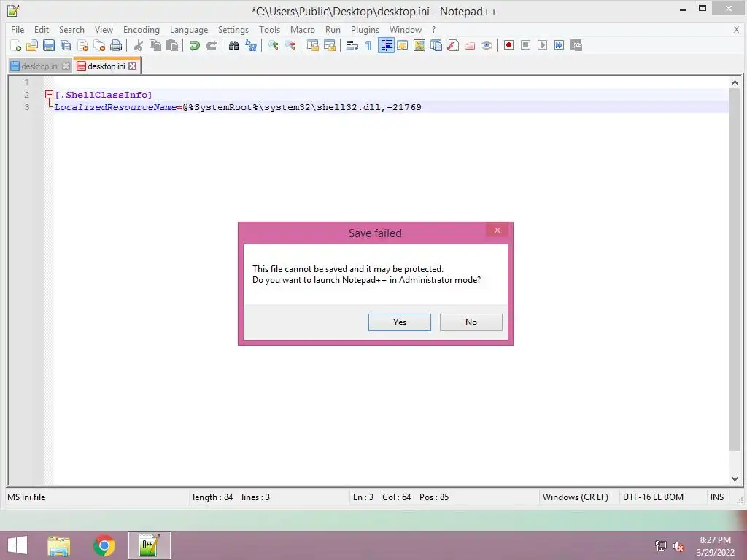The width and height of the screenshot is (747, 560).
Task: Close the active desktop.ini tab
Action: (x=133, y=66)
